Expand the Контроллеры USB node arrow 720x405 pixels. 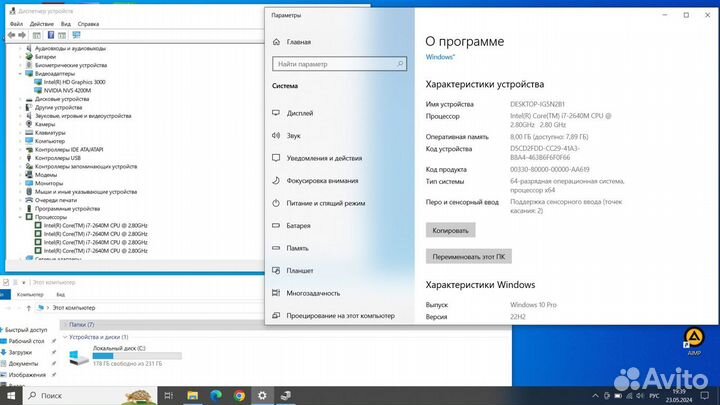[20, 158]
